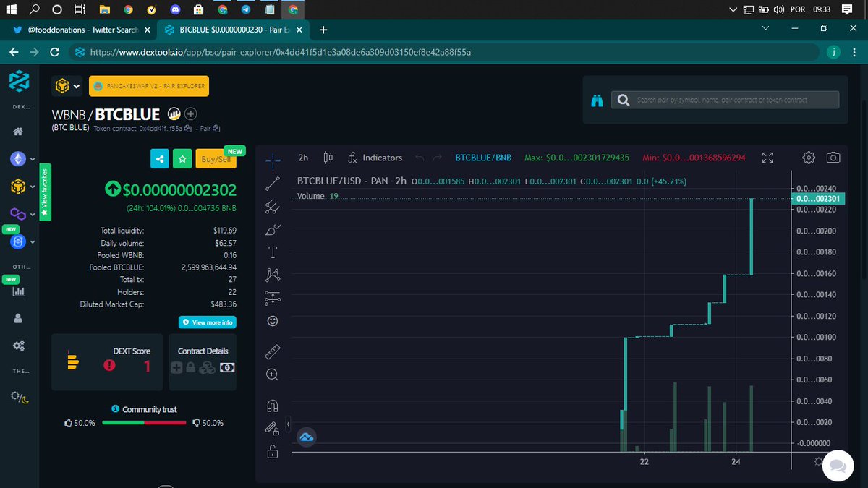Click the Community trust info icon
The image size is (868, 488).
click(116, 409)
